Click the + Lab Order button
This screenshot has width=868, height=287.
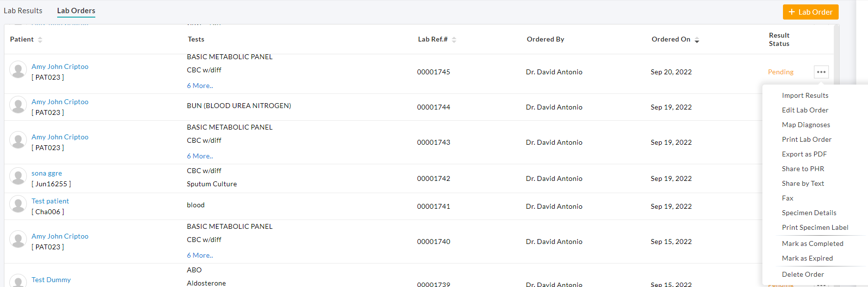coord(810,12)
